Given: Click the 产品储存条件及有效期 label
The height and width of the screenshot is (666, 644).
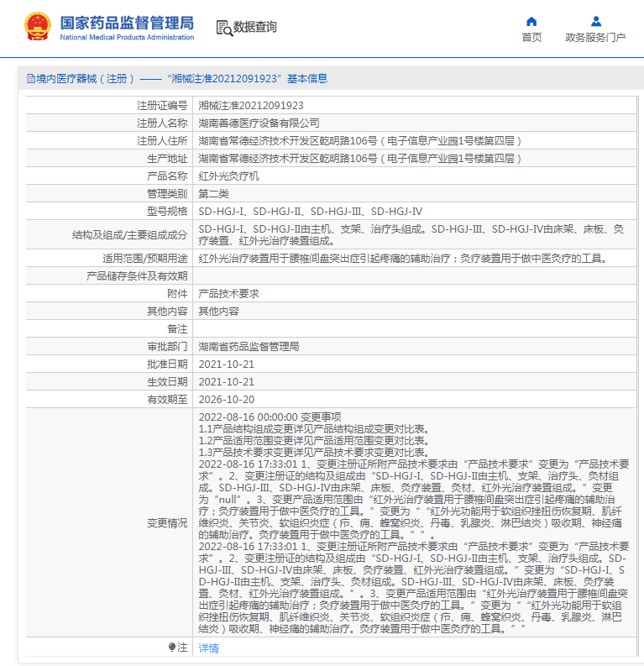Looking at the screenshot, I should [137, 276].
